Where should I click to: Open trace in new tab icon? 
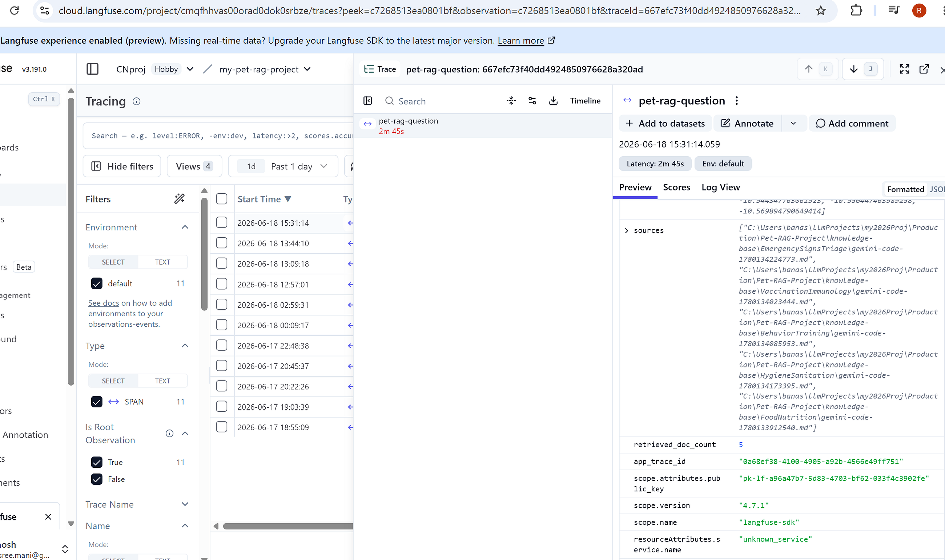coord(924,69)
